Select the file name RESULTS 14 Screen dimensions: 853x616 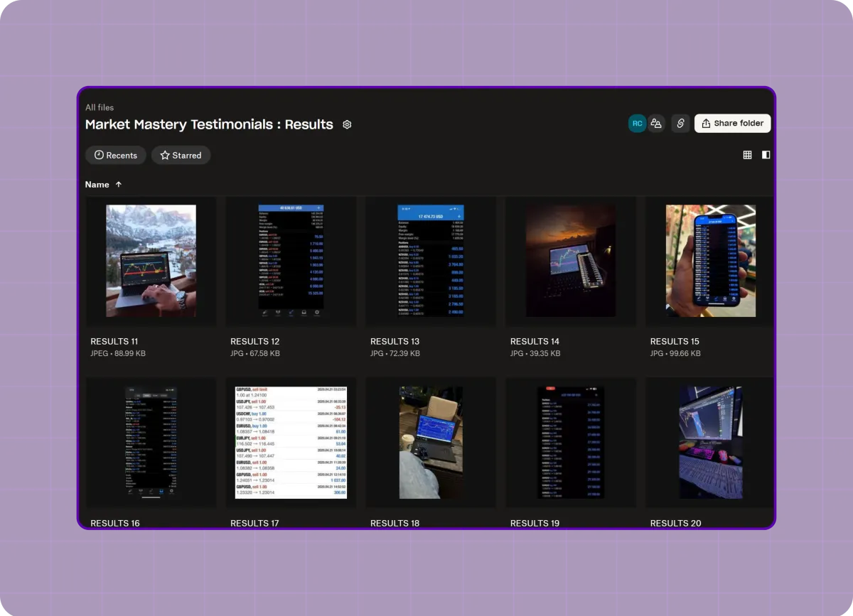point(535,341)
